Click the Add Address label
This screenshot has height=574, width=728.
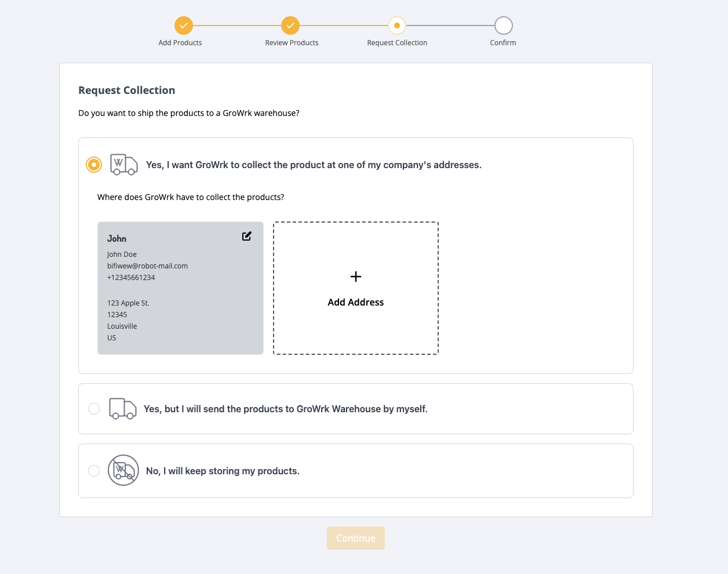pos(356,302)
